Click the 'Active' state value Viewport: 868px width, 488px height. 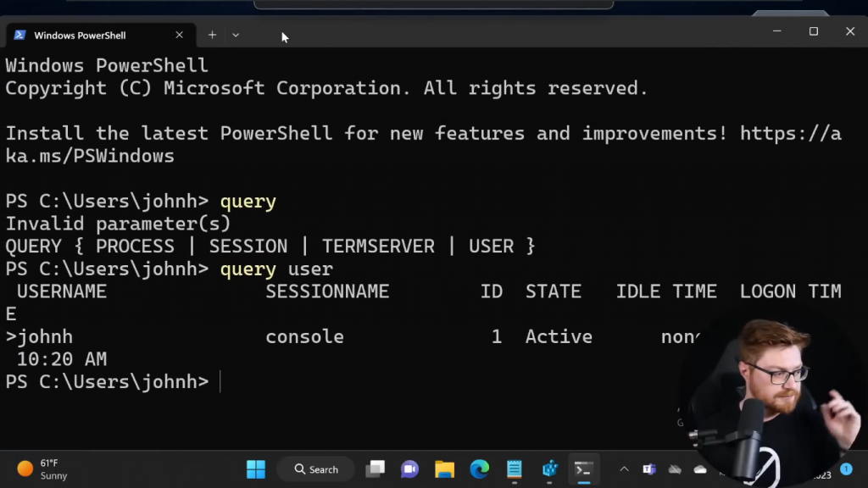click(559, 337)
